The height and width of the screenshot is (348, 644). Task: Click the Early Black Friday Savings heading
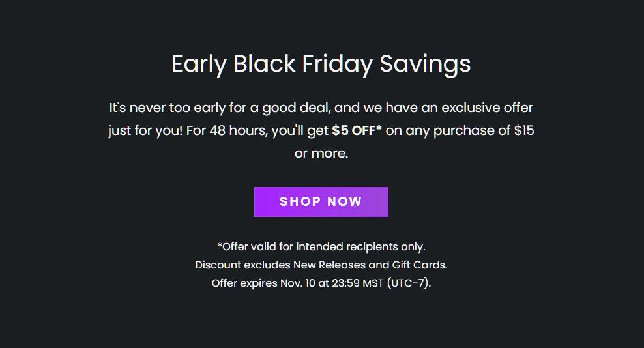321,64
